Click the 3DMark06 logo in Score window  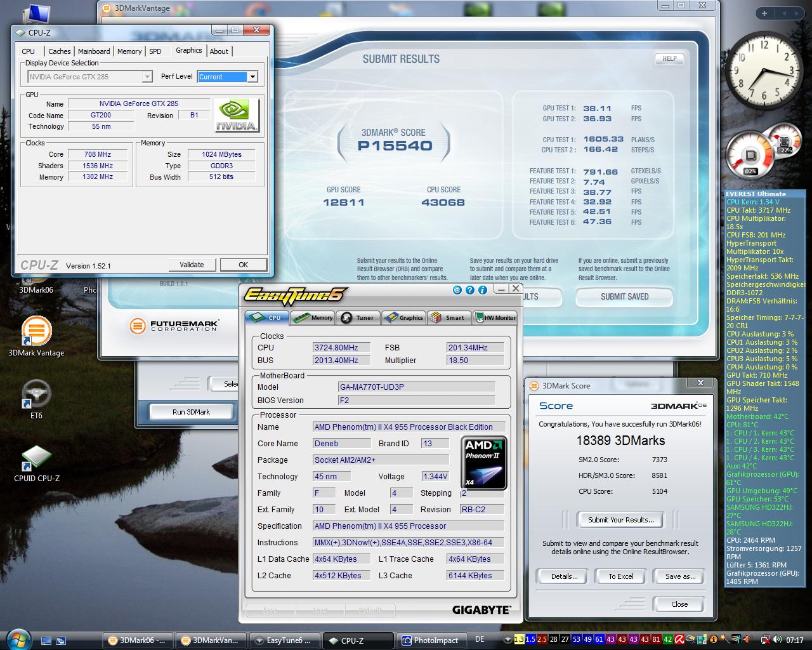(678, 406)
